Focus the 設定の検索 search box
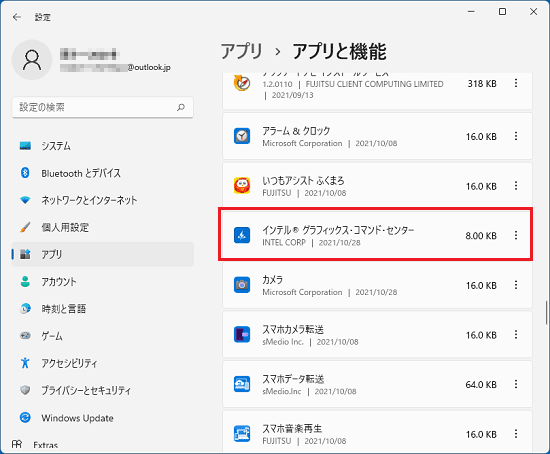 click(102, 107)
